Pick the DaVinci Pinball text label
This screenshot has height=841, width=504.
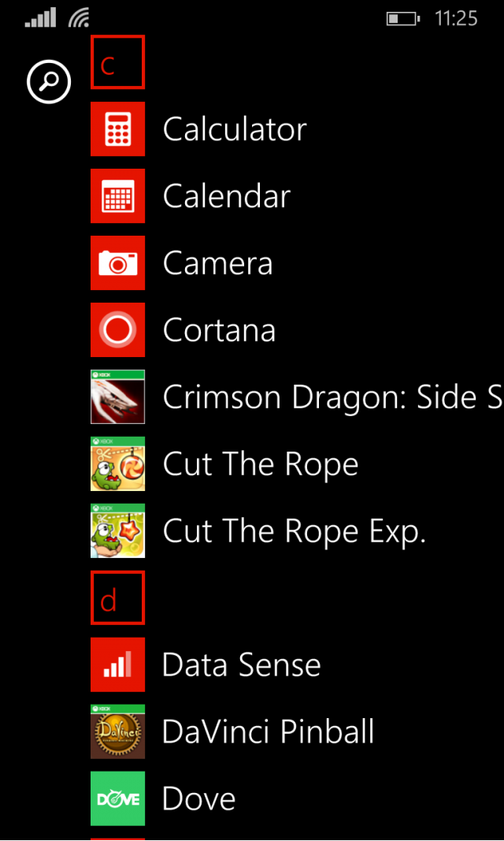click(x=269, y=731)
